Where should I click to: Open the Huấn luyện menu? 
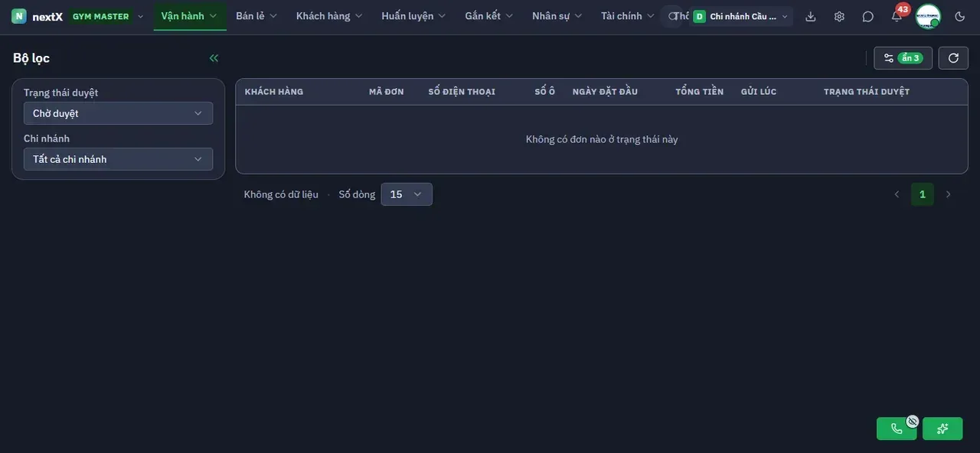pos(414,16)
